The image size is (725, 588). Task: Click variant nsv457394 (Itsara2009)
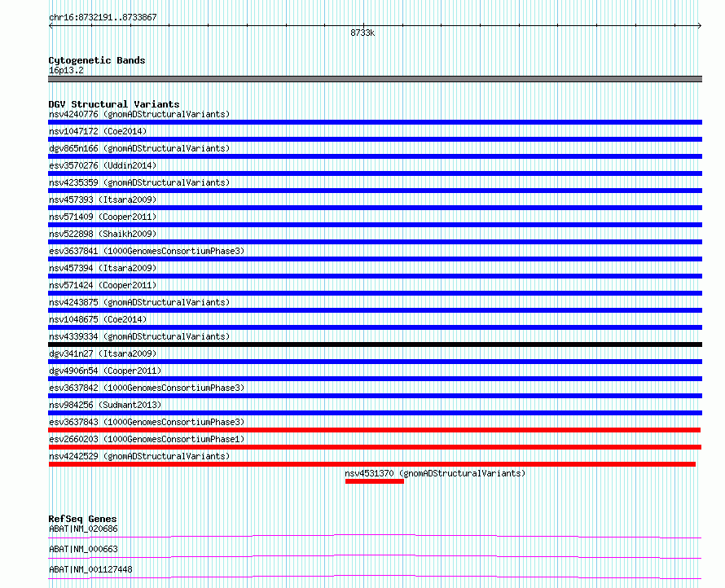pyautogui.click(x=103, y=268)
